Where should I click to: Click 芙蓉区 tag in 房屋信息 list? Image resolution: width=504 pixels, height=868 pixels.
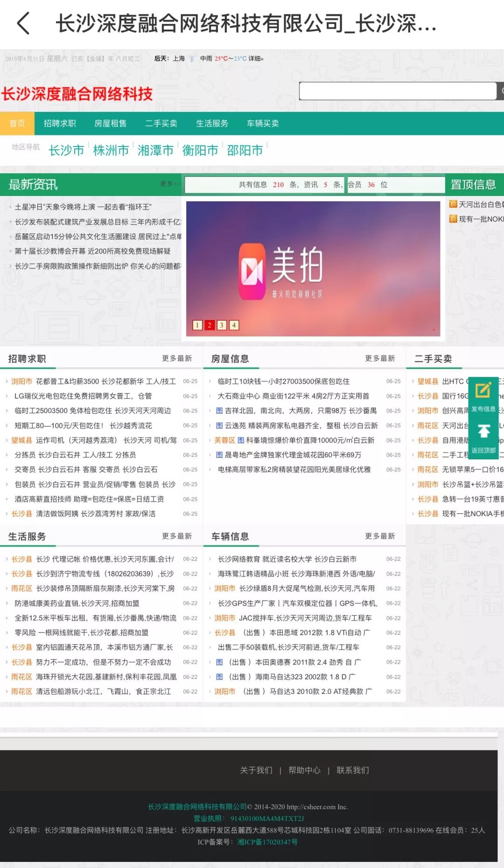[x=225, y=441]
